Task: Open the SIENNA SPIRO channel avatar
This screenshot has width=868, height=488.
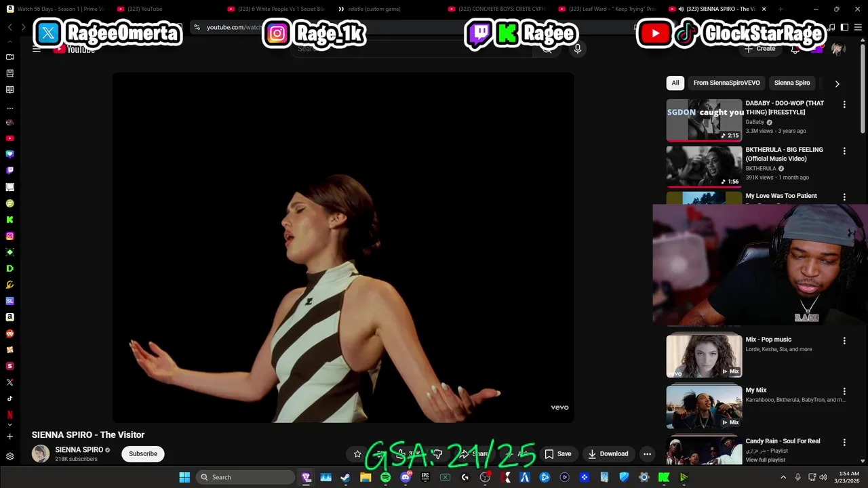Action: (x=41, y=453)
